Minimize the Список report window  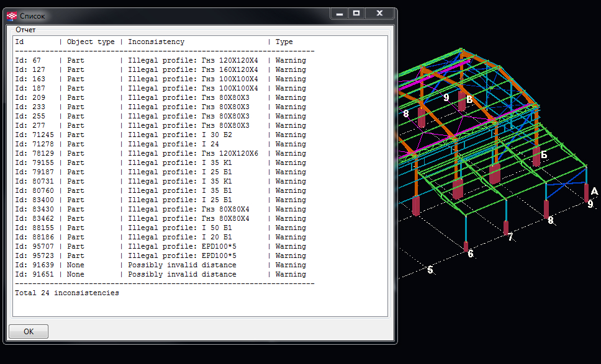point(338,13)
